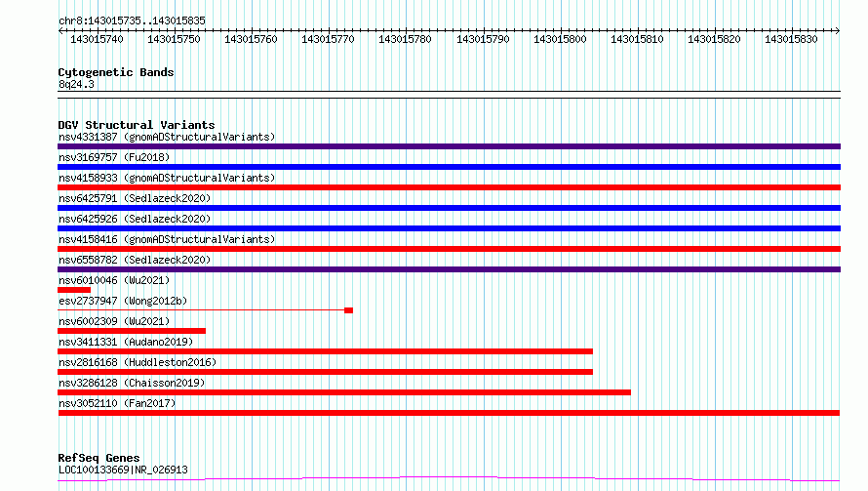The width and height of the screenshot is (868, 491).
Task: Open variant nsv3411331 (Audano2019) label
Action: point(126,342)
